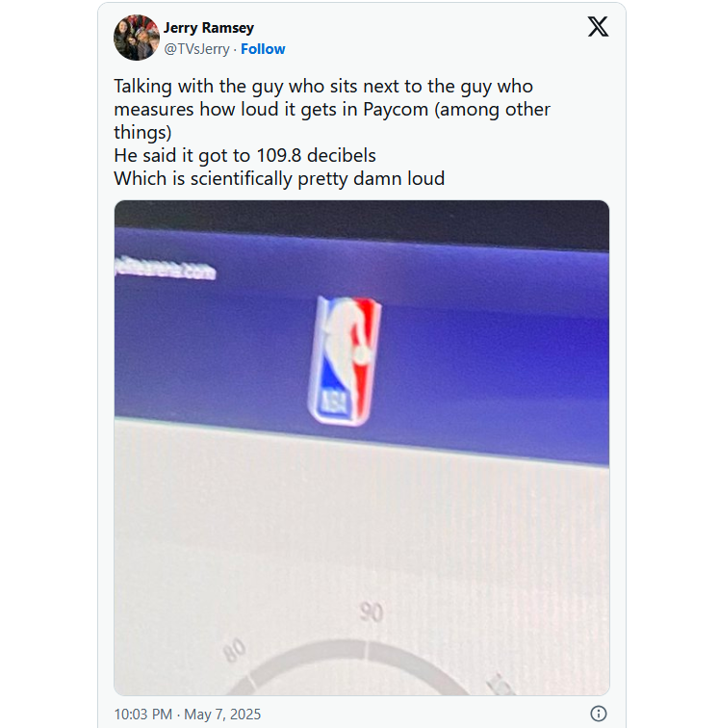Click the X logo icon

click(x=598, y=26)
